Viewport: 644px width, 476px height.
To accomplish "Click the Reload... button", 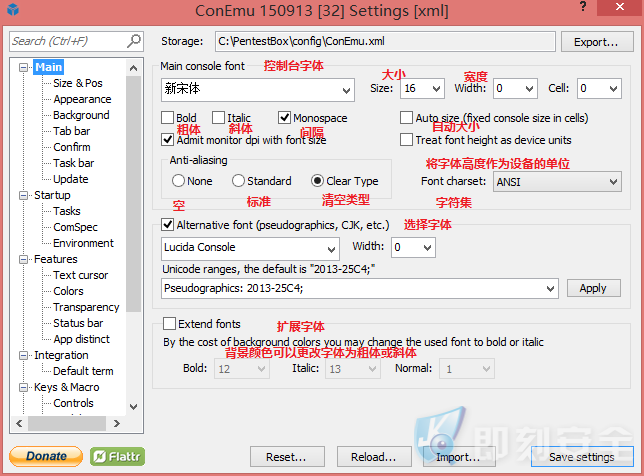I will (x=374, y=457).
